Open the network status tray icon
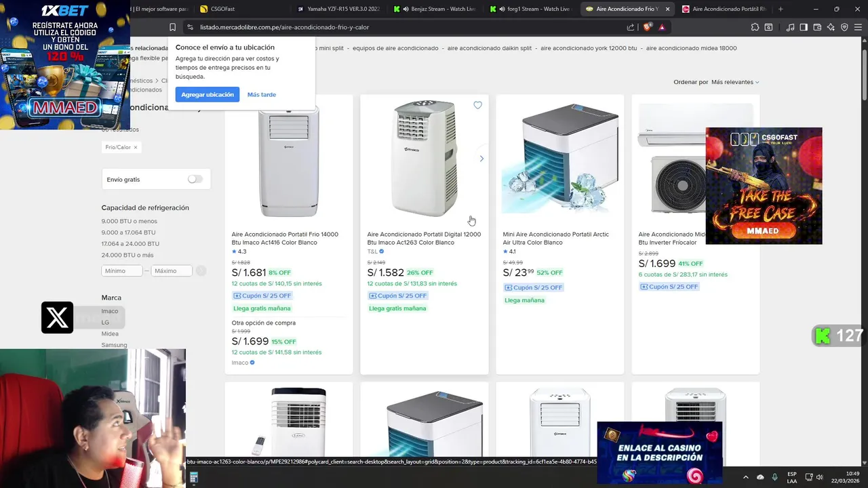Viewport: 868px width, 488px height. 810,477
